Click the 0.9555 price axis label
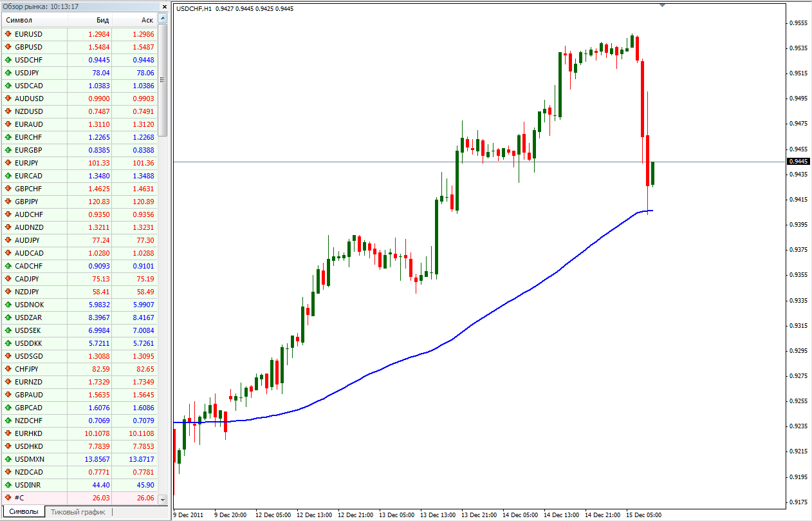Image resolution: width=812 pixels, height=521 pixels. coord(798,23)
